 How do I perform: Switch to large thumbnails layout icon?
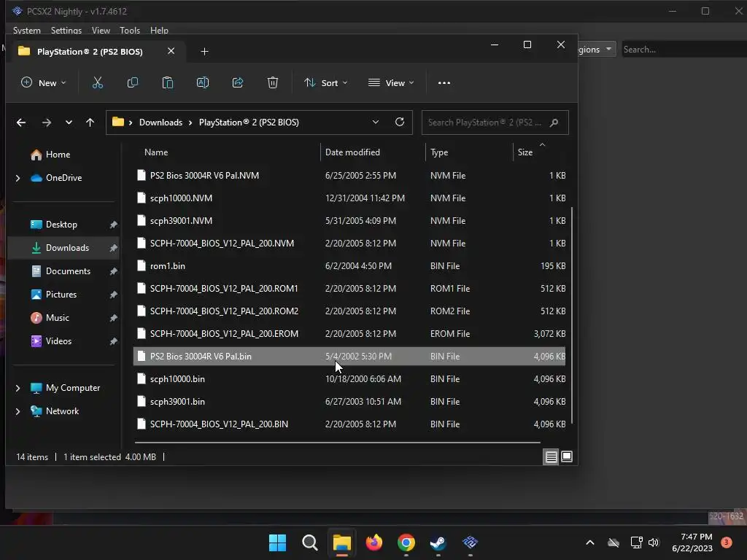567,456
